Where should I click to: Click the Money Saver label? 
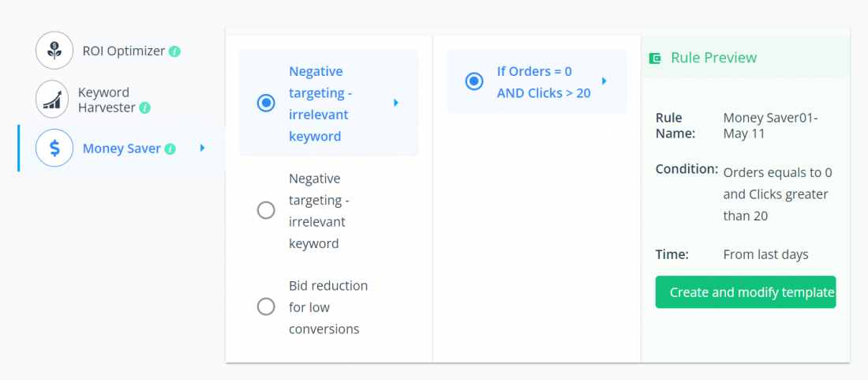point(122,149)
